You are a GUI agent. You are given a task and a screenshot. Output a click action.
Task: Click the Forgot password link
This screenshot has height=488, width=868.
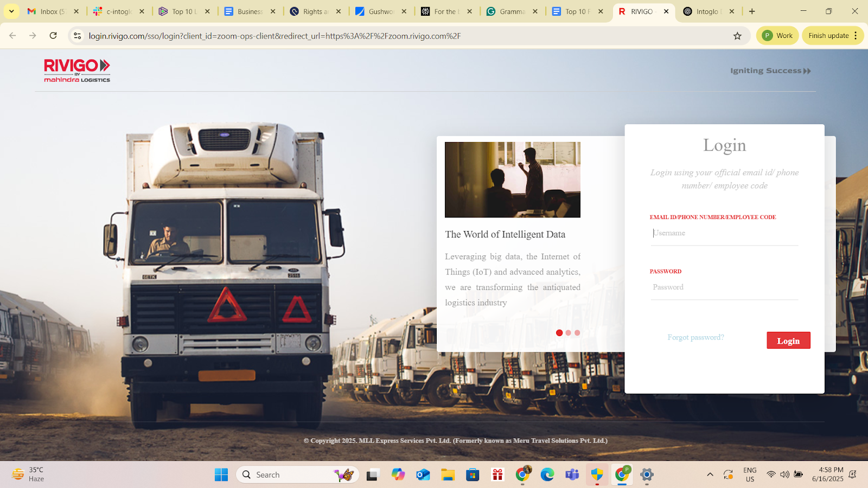click(x=695, y=337)
